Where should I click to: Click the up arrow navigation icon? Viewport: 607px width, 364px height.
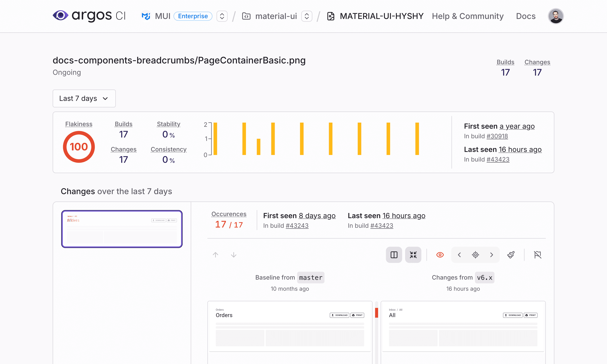(x=215, y=255)
